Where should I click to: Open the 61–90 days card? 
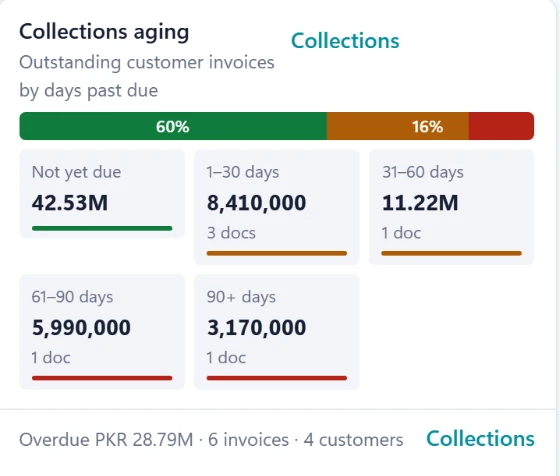point(102,332)
